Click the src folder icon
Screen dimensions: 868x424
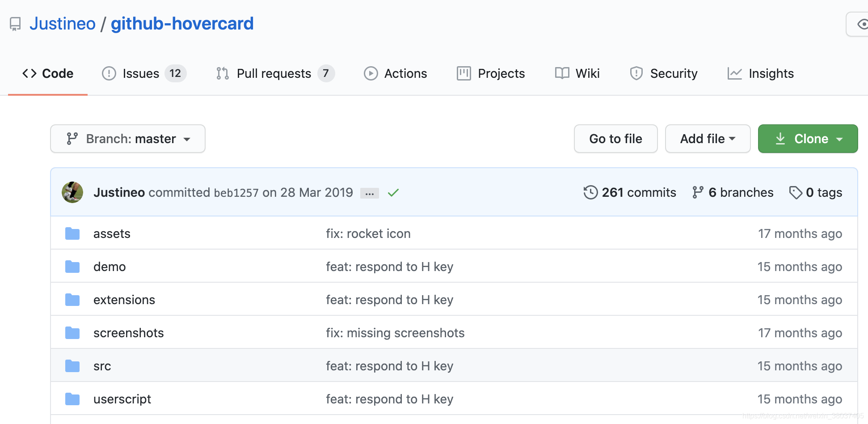72,366
